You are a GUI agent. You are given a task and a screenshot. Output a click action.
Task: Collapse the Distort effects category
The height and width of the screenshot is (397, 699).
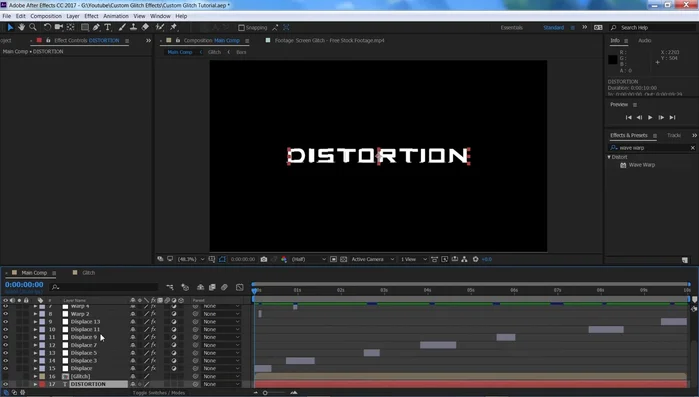click(x=609, y=157)
